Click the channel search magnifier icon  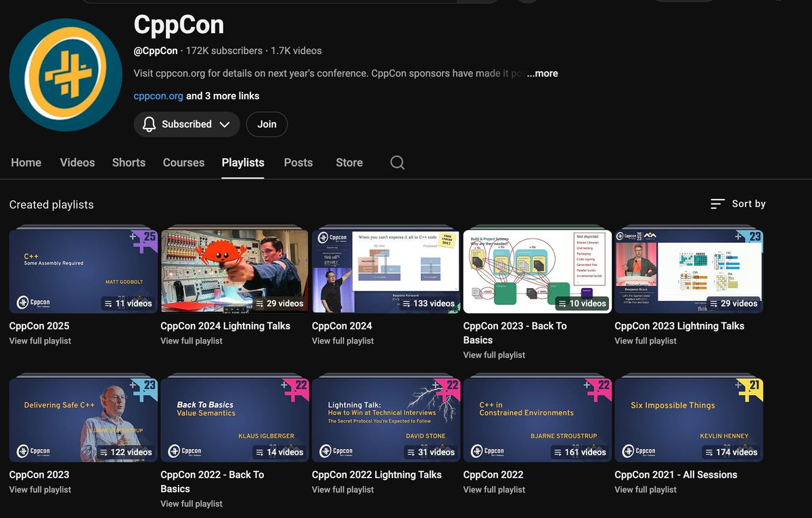click(x=398, y=162)
